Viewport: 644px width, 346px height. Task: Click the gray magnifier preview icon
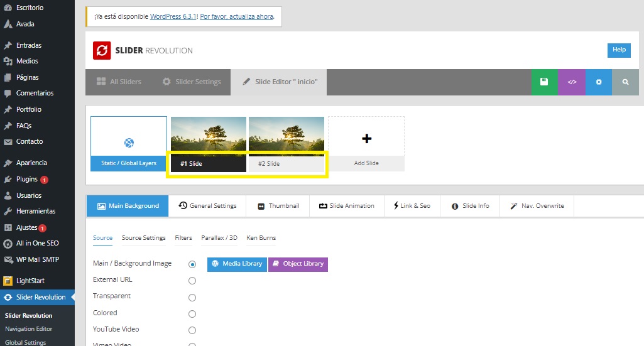(625, 82)
